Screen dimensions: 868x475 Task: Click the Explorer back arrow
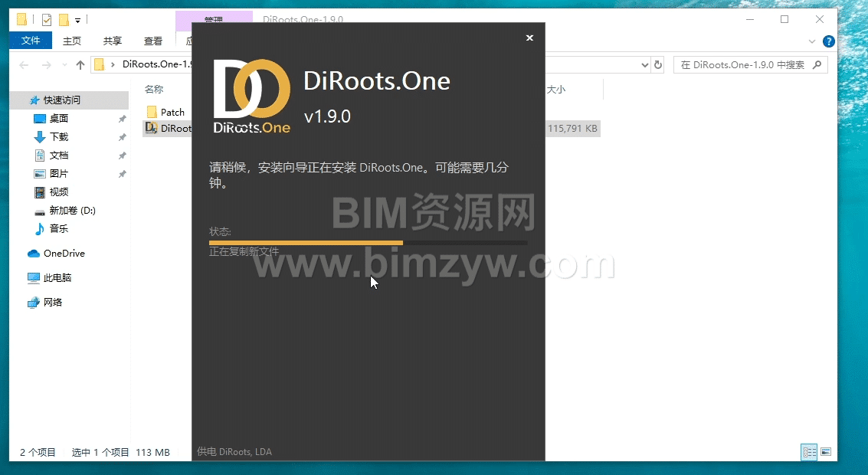24,65
